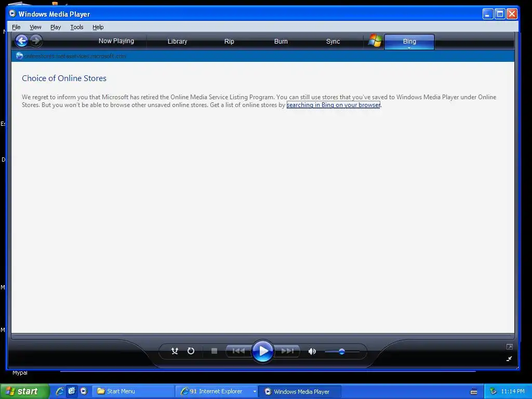Open the on-screen keyboard tray icon
The image size is (532, 399).
(x=474, y=392)
